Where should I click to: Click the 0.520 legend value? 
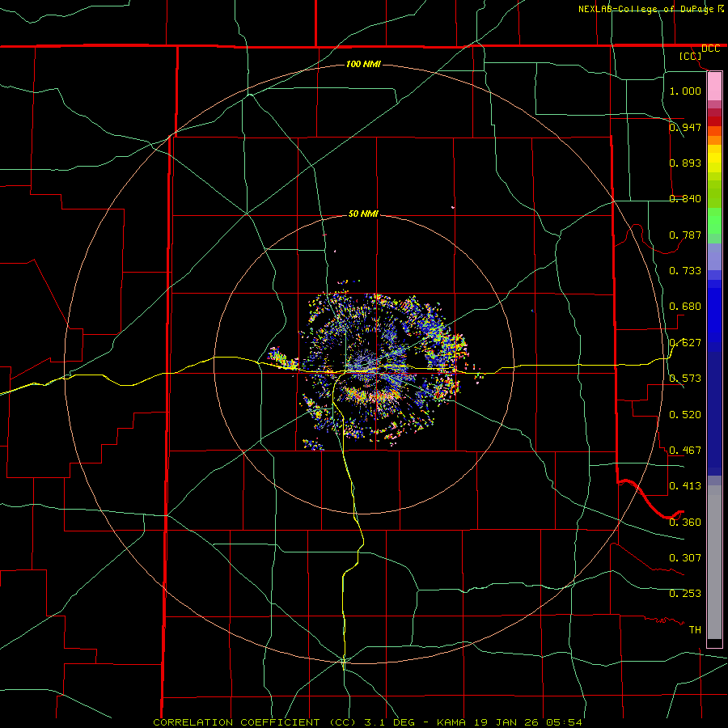[685, 415]
